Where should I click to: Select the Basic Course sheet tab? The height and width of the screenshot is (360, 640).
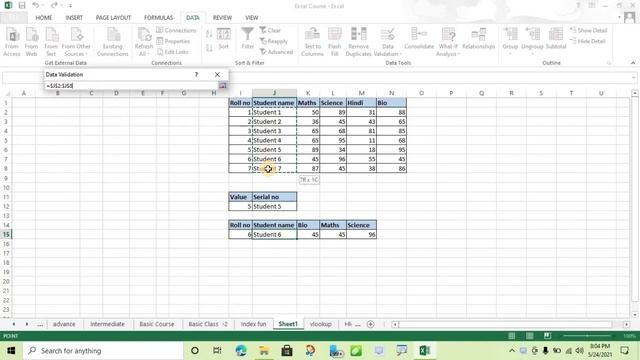[157, 324]
